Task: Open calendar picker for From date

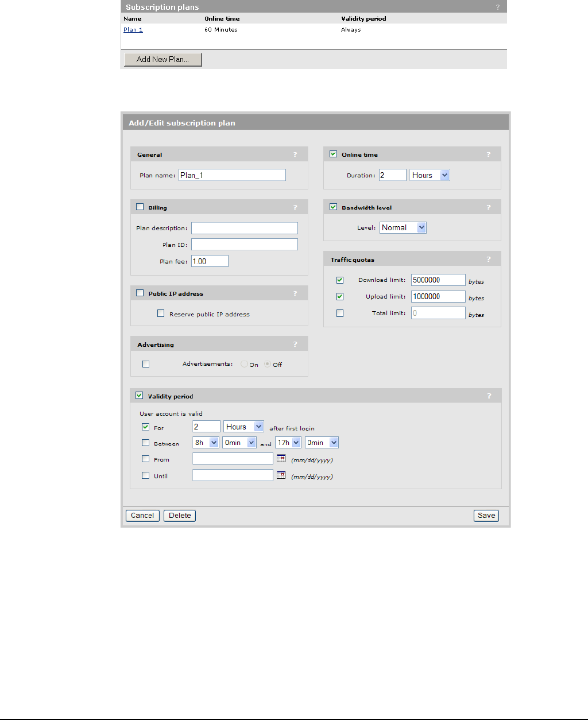Action: pos(281,459)
